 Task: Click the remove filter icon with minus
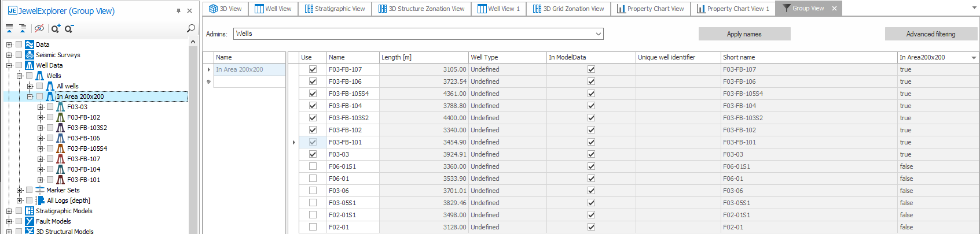coord(69,28)
